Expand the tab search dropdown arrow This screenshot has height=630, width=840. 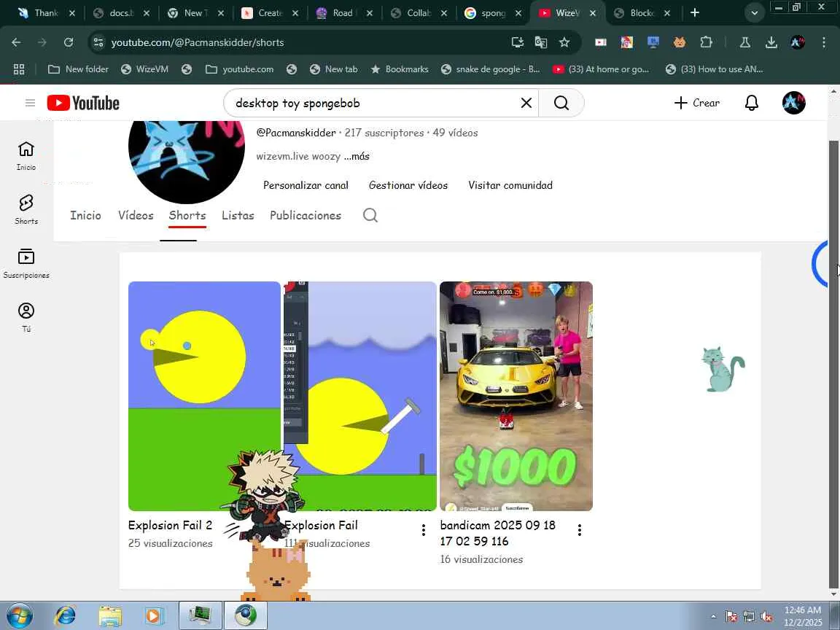754,13
